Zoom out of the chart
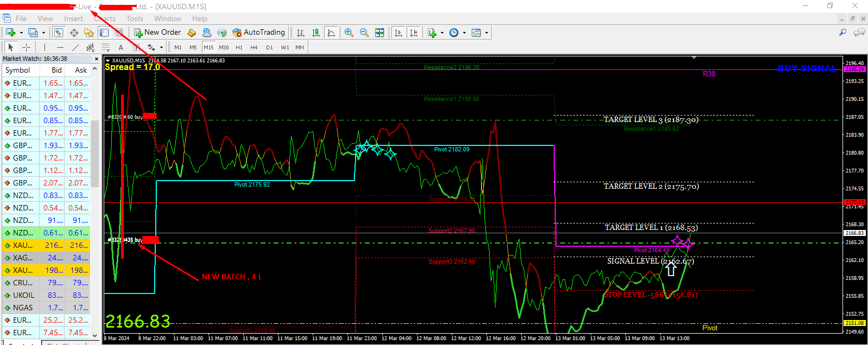Viewport: 868px width, 345px height. tap(364, 33)
